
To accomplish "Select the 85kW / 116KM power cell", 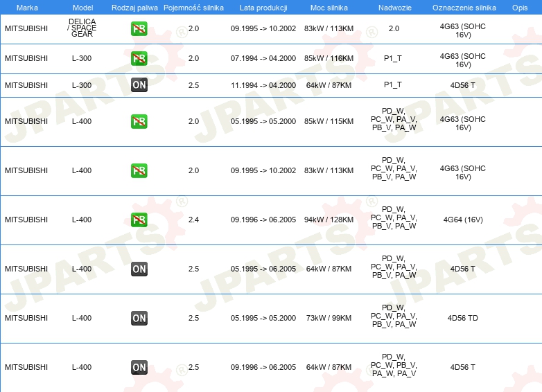I will click(x=329, y=58).
